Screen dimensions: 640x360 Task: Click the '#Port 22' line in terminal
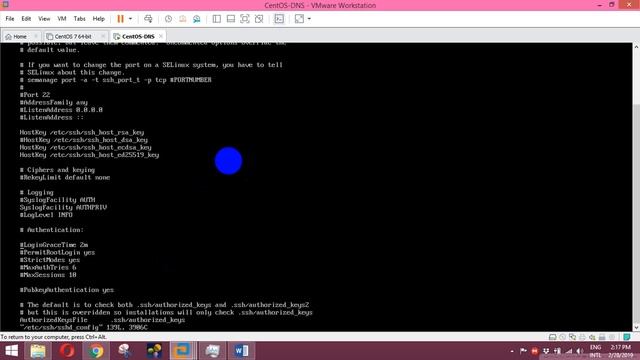pyautogui.click(x=35, y=95)
